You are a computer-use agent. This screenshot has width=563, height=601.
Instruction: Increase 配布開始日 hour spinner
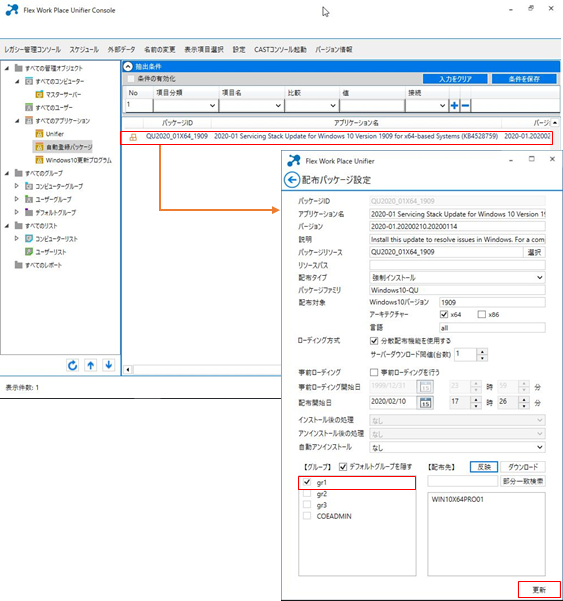pos(476,399)
